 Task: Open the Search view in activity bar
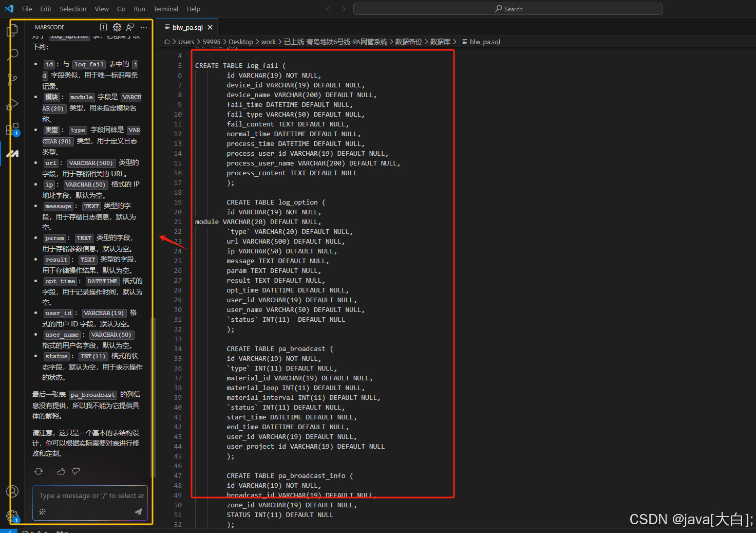pos(12,54)
